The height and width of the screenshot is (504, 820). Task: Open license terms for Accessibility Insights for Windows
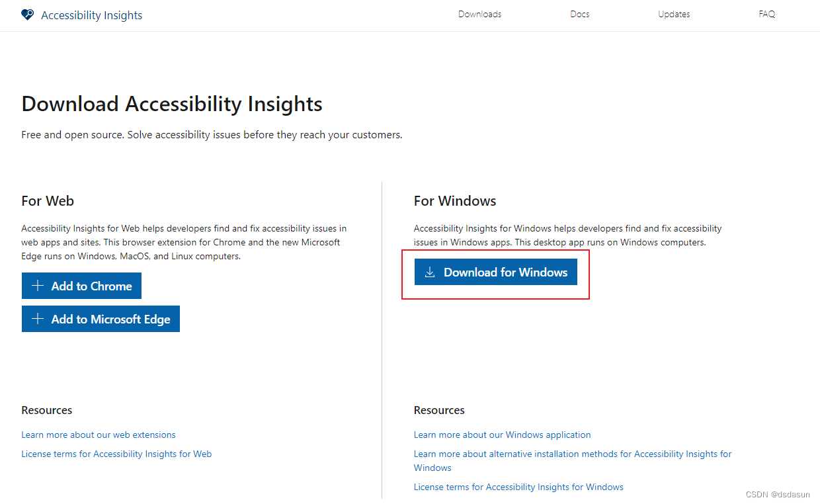(x=518, y=487)
